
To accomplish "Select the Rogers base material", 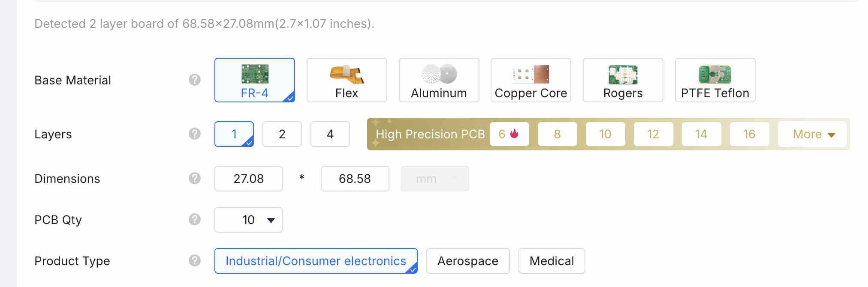I will point(623,81).
